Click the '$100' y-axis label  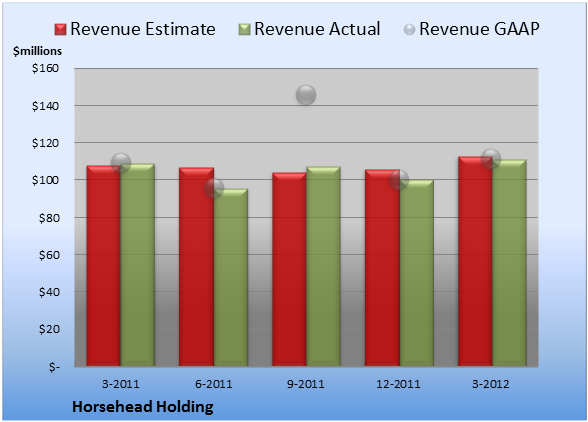(x=45, y=180)
